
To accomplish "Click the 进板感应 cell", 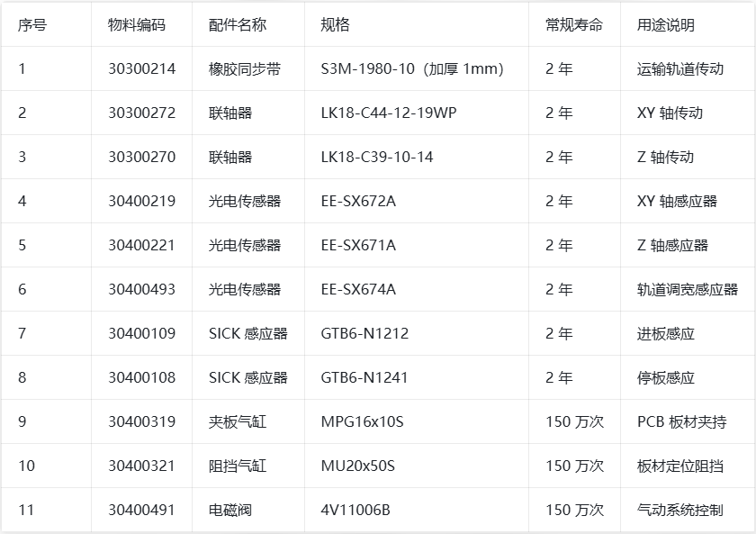I will (x=666, y=334).
